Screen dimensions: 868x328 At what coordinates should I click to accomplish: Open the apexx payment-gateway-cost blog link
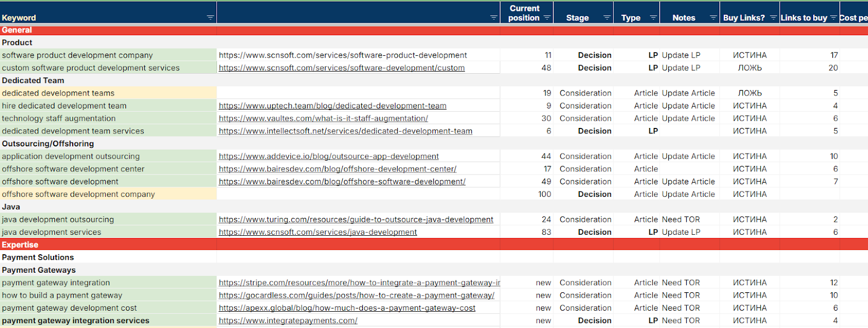[x=347, y=308]
